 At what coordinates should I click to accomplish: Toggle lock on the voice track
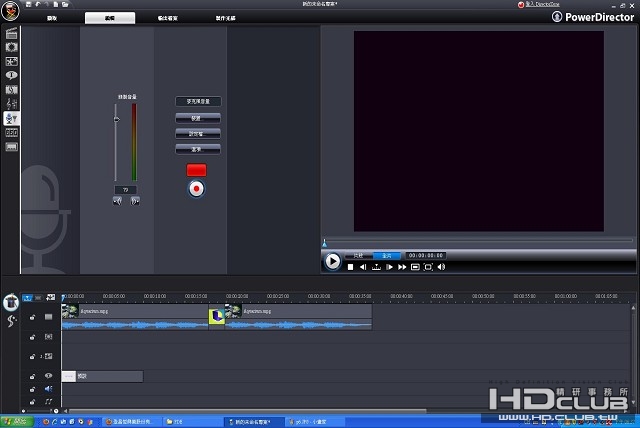(x=33, y=388)
